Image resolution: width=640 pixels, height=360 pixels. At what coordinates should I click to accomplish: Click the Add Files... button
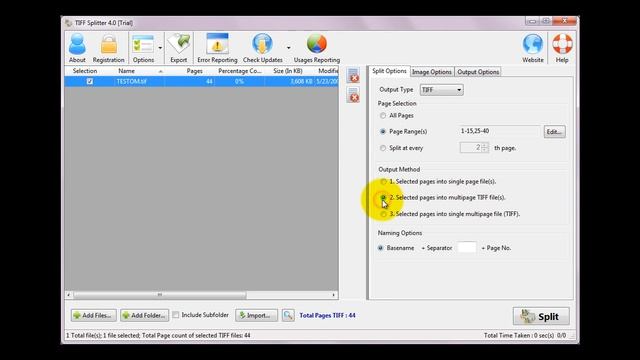pyautogui.click(x=93, y=315)
